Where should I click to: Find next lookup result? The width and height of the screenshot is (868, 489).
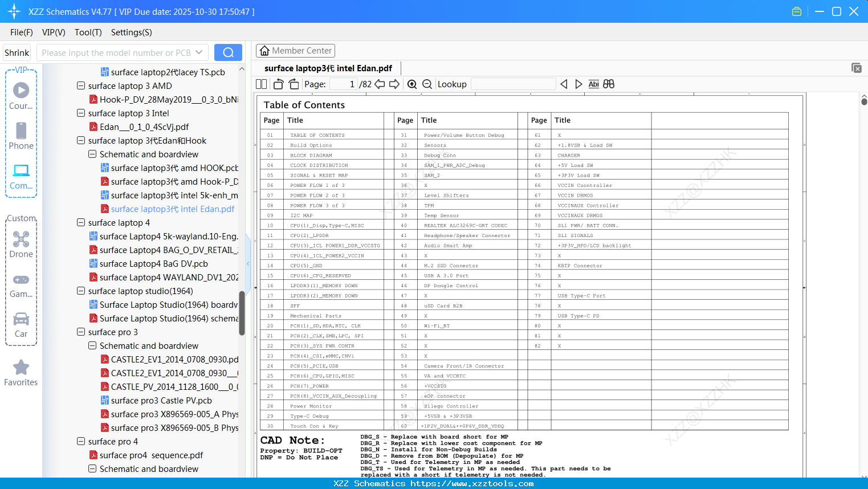[578, 84]
